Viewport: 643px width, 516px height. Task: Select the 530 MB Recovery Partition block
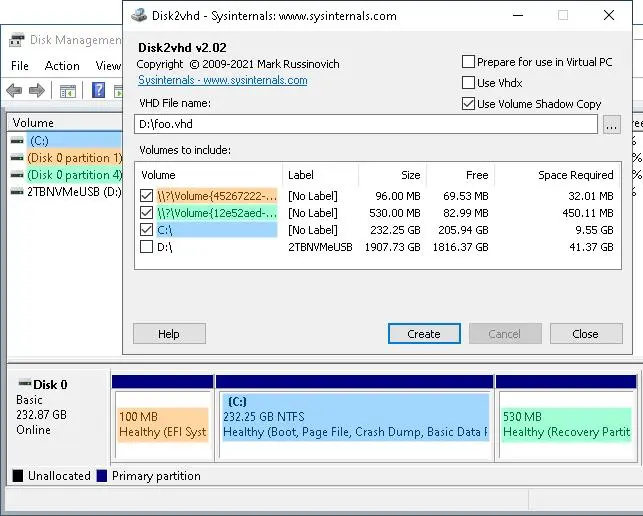coord(566,425)
